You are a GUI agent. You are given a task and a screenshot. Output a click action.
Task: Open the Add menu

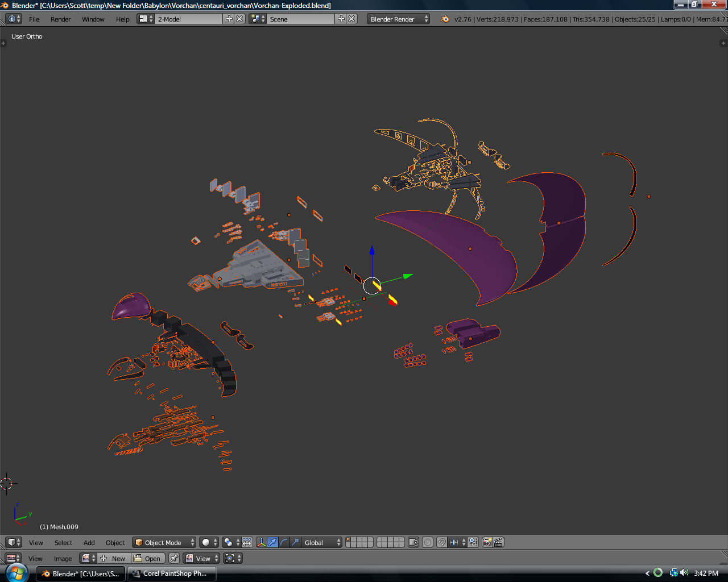point(89,542)
